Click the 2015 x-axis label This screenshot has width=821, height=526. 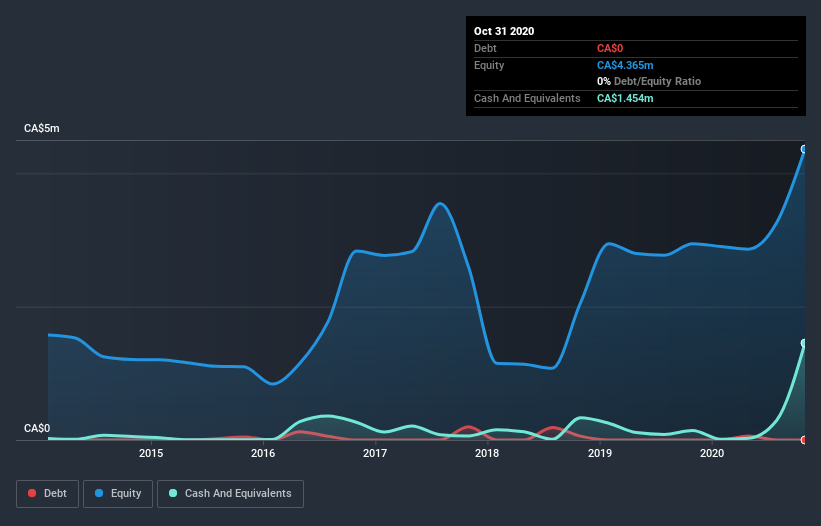[151, 453]
